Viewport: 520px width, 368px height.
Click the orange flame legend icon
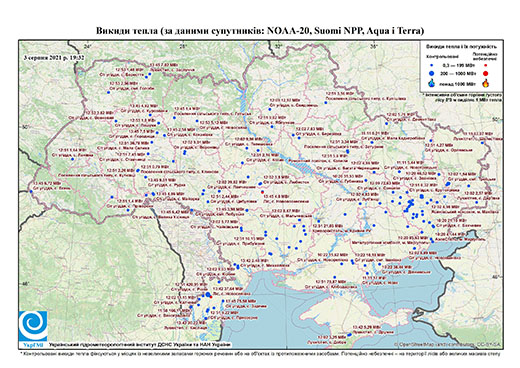click(486, 83)
